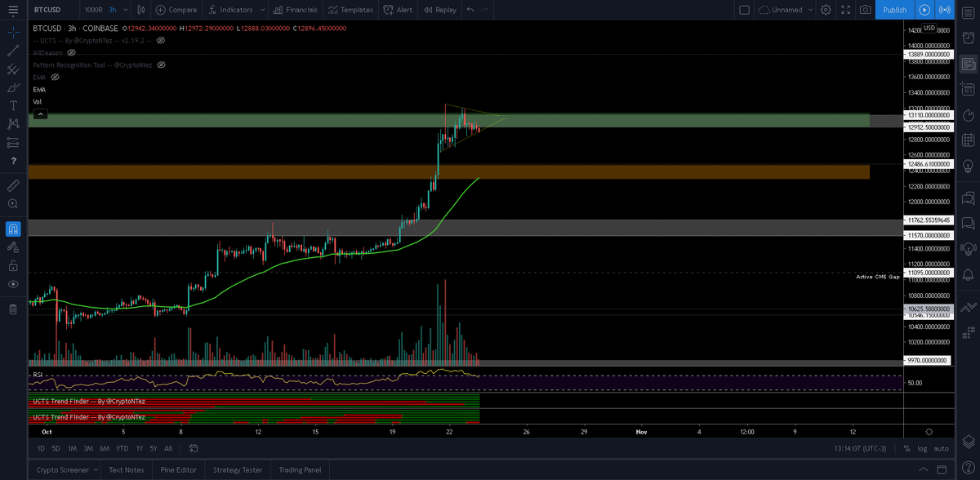Viewport: 980px width, 480px height.
Task: Open the USD currency selector
Action: pos(929,28)
